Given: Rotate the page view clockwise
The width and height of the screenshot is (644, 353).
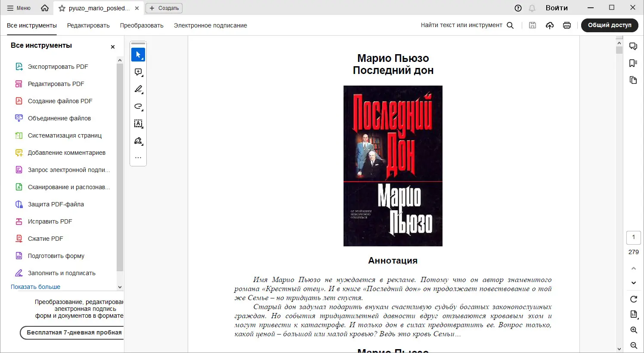Looking at the screenshot, I should 634,299.
